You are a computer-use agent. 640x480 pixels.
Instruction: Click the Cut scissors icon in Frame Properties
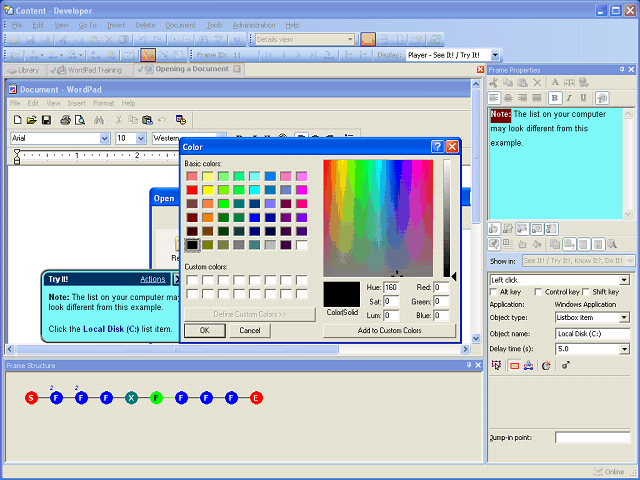click(493, 82)
